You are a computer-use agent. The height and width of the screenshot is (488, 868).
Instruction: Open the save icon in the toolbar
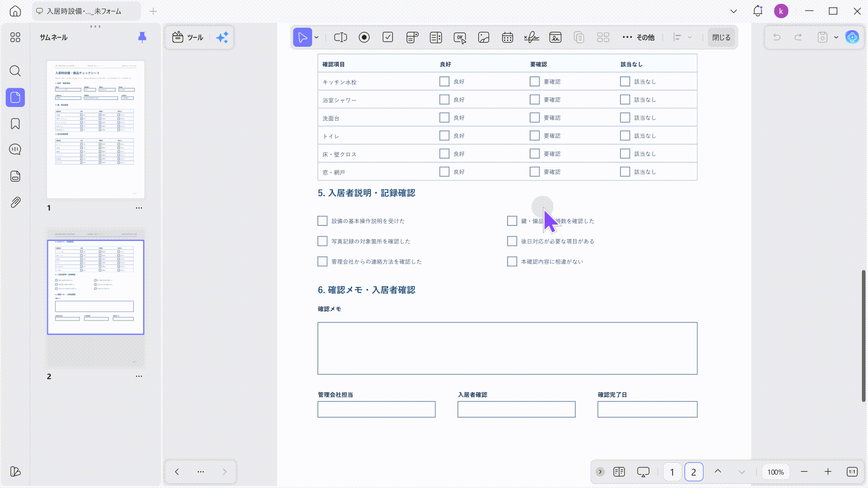[x=822, y=37]
